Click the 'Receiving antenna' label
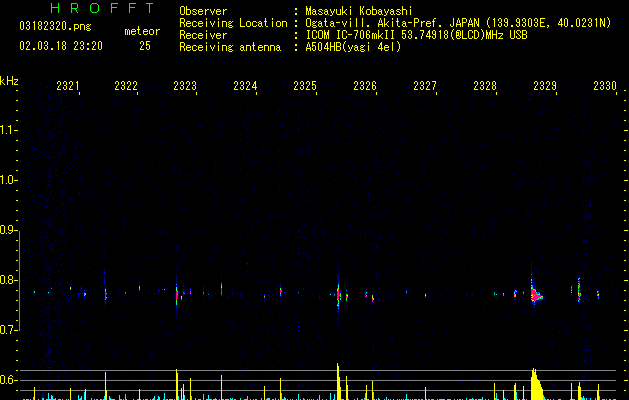 coord(230,47)
